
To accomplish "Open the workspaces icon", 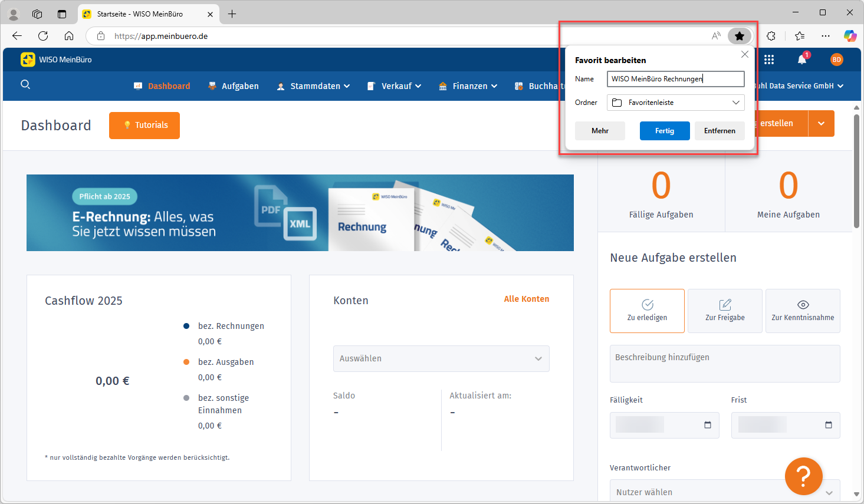I will (x=37, y=14).
